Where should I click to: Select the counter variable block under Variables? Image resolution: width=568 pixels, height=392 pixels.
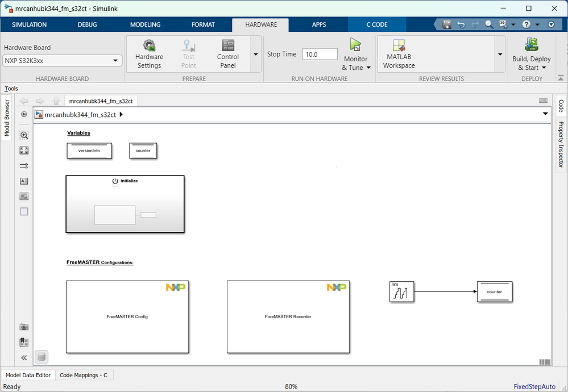pyautogui.click(x=143, y=151)
